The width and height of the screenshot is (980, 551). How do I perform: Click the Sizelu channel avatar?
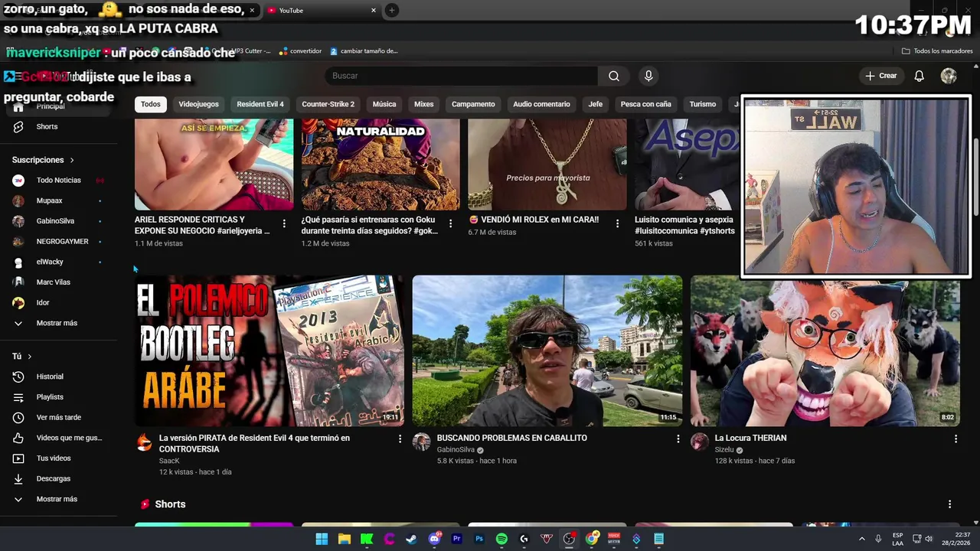[x=700, y=442]
